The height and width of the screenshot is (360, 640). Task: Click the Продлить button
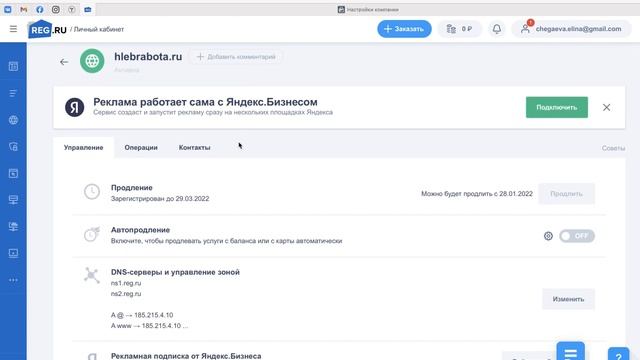point(567,194)
